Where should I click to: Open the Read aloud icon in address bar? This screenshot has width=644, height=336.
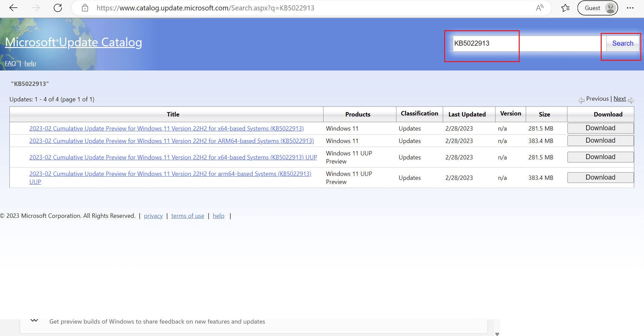coord(540,8)
